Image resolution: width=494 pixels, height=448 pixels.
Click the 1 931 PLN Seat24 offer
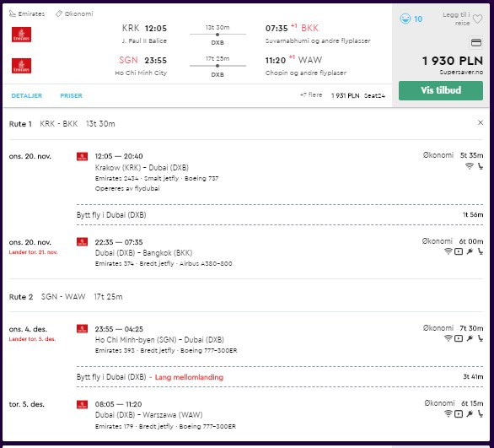358,95
